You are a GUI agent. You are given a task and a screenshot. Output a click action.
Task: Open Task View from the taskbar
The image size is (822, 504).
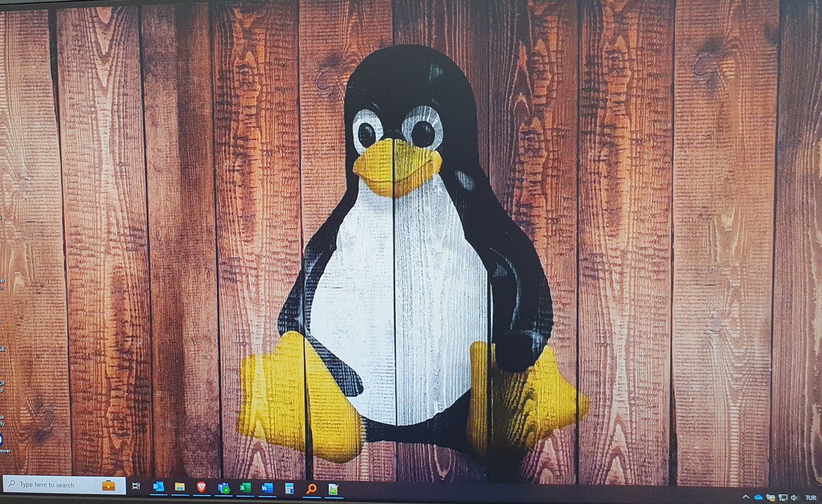point(136,486)
